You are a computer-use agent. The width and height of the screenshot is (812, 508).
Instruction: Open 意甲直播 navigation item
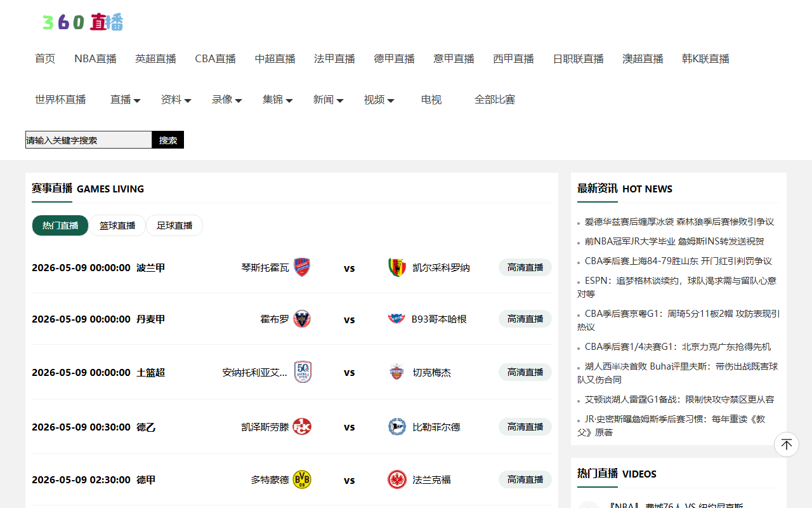454,58
